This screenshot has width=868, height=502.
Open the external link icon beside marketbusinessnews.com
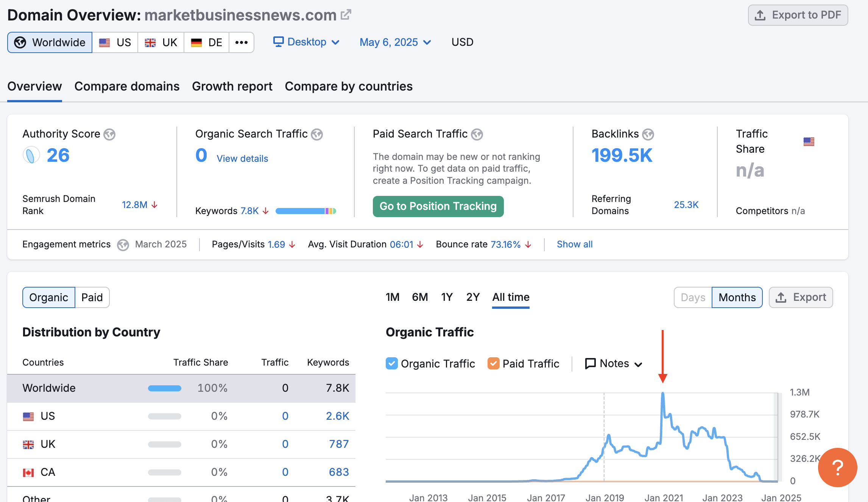[346, 15]
